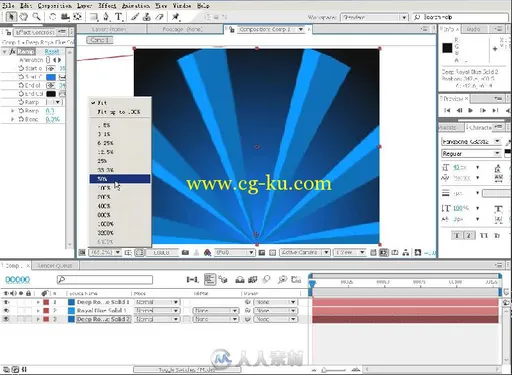Click the Start Color blue swatch
The height and width of the screenshot is (375, 512).
[51, 77]
